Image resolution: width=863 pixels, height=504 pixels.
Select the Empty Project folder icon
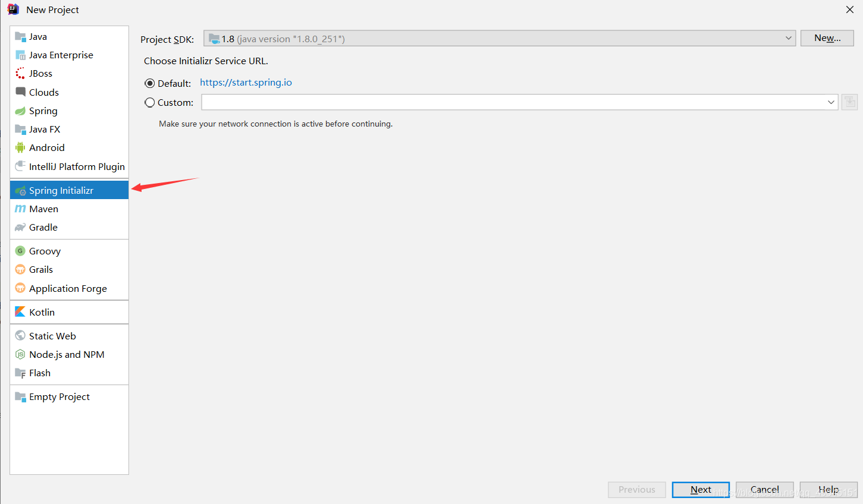click(20, 397)
